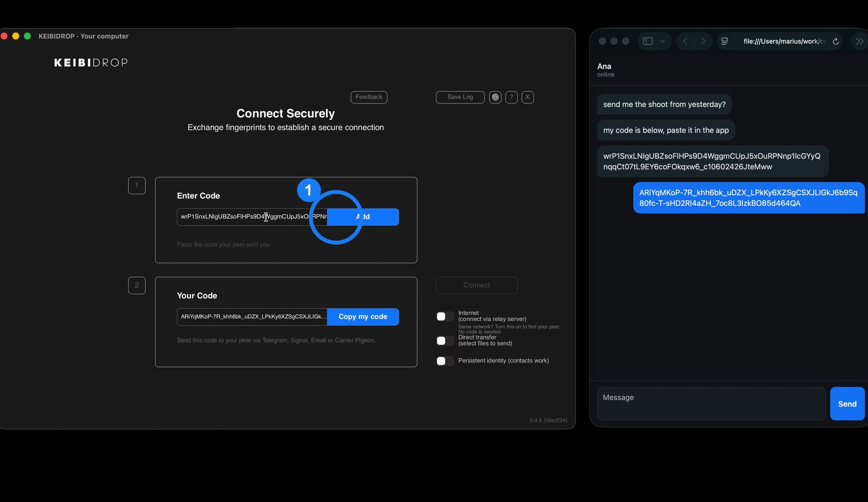Expand the browser sidebar dropdown chevron
This screenshot has height=502, width=868.
click(662, 41)
